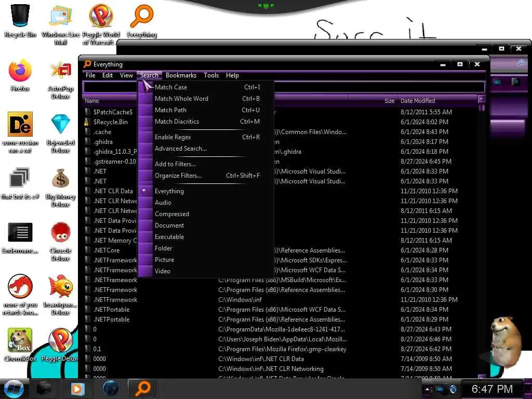This screenshot has width=532, height=399.
Task: Select the Video filter
Action: pos(207,271)
